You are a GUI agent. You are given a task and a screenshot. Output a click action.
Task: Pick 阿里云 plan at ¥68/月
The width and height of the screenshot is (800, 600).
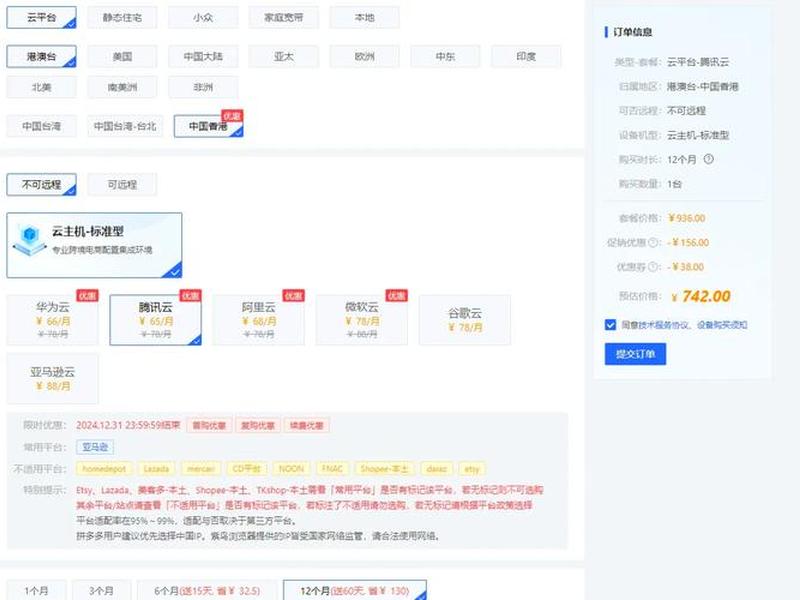[259, 319]
